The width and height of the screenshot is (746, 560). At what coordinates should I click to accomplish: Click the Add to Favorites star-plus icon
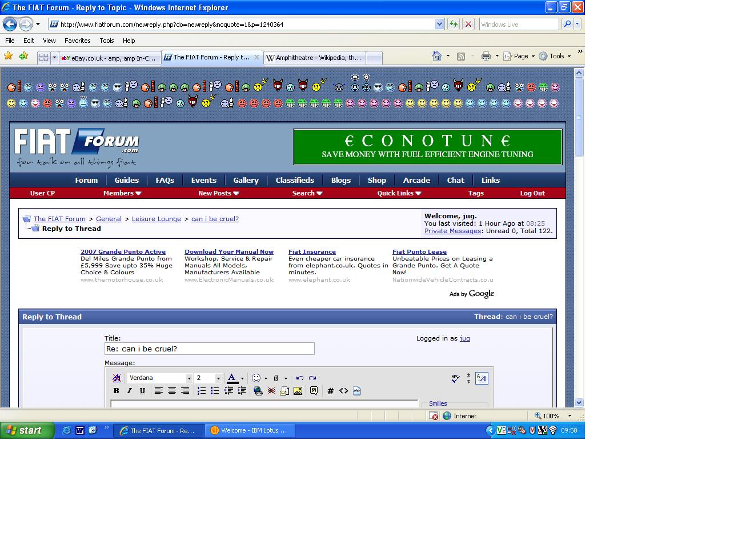tap(23, 56)
